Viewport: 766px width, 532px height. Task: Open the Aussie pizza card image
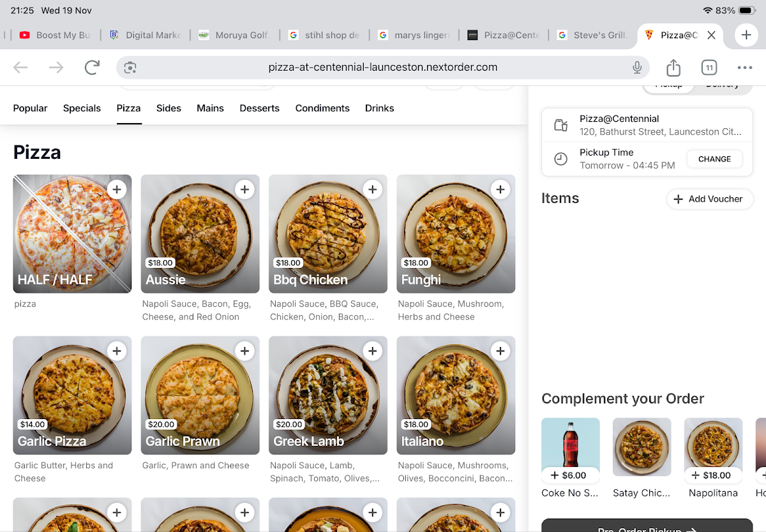pos(200,234)
